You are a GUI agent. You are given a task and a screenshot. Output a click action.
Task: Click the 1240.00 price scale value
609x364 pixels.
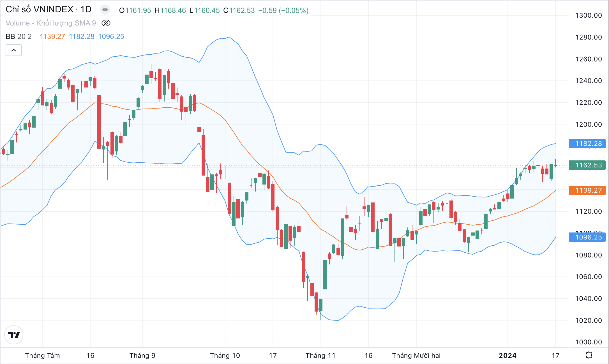pos(589,80)
